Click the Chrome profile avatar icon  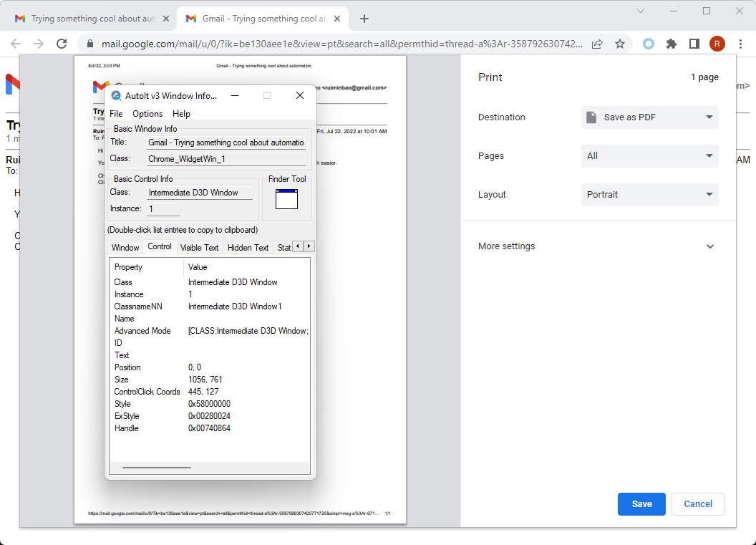[717, 44]
